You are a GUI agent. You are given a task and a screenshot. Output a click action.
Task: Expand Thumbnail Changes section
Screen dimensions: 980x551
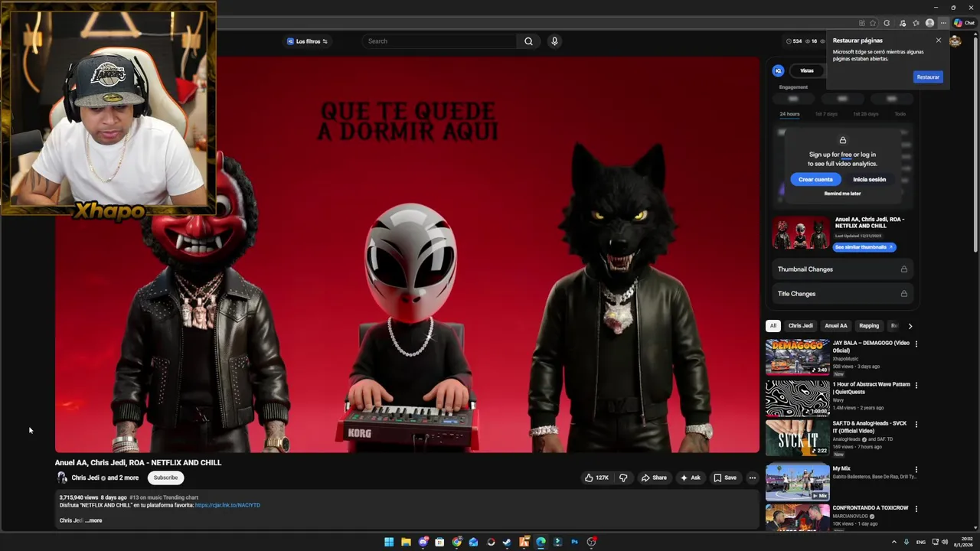click(x=842, y=269)
